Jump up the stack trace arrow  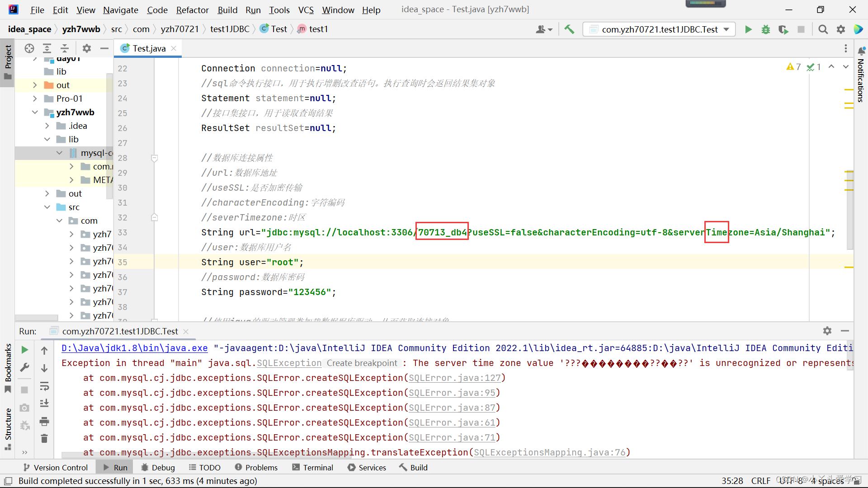coord(44,350)
